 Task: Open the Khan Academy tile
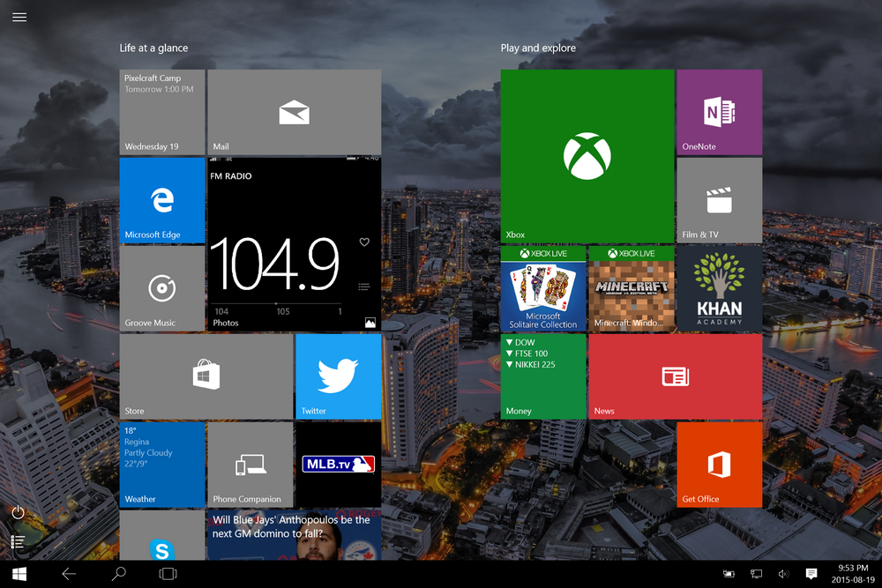pos(720,288)
